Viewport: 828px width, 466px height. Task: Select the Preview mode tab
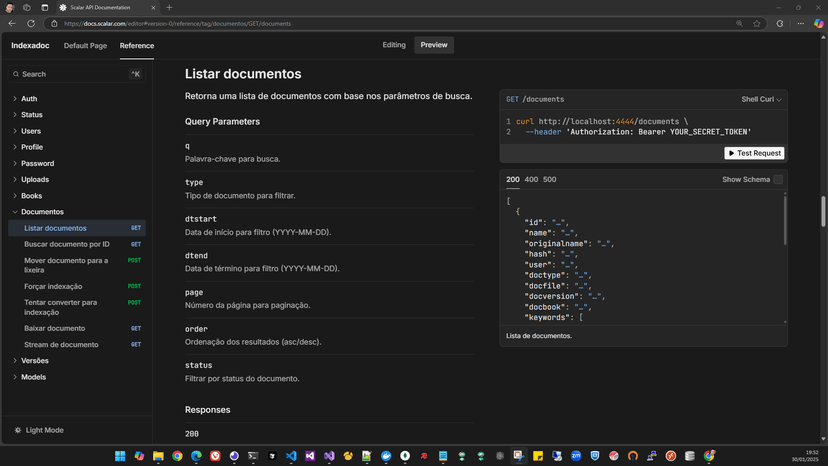tap(434, 45)
